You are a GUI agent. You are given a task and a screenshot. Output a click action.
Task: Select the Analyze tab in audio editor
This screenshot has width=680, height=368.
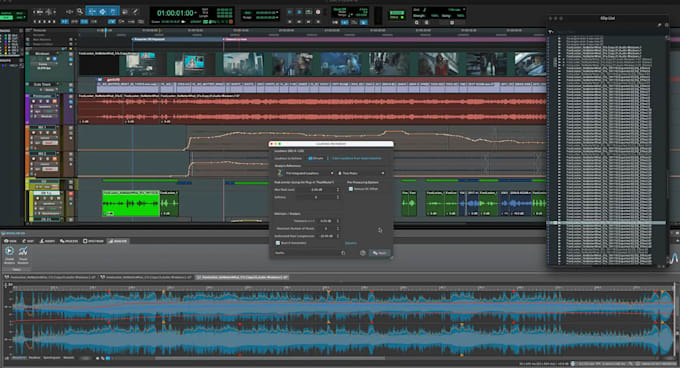tap(118, 241)
